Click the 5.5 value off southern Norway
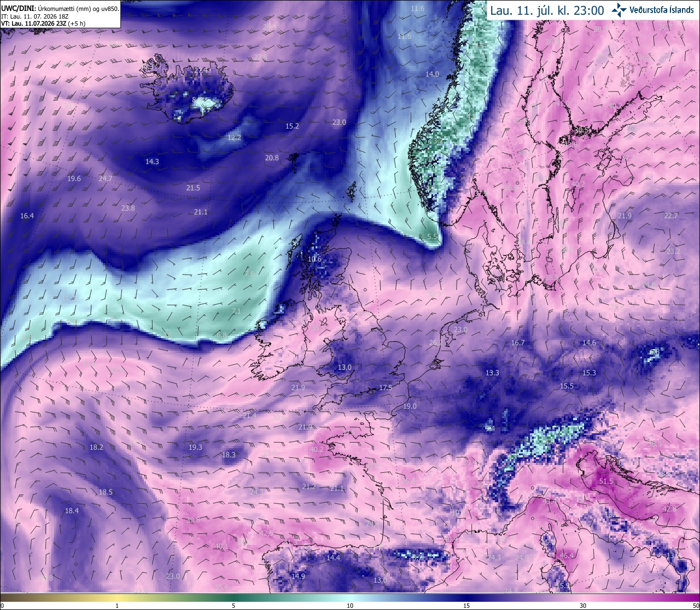The width and height of the screenshot is (700, 610). 432,236
